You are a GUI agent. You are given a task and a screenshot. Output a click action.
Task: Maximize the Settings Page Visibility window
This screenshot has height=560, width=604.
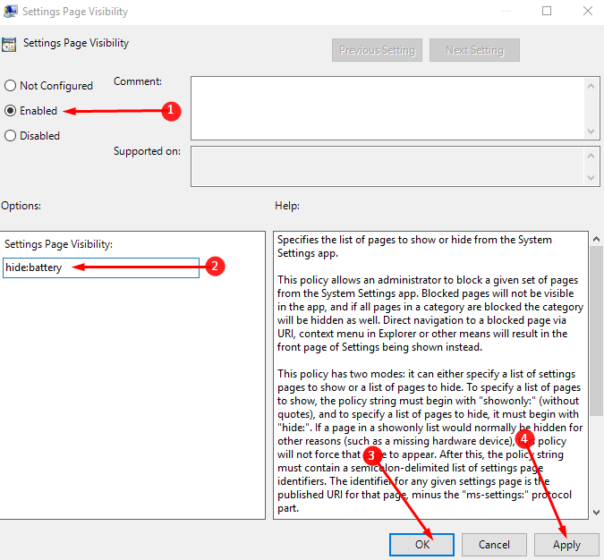[546, 11]
